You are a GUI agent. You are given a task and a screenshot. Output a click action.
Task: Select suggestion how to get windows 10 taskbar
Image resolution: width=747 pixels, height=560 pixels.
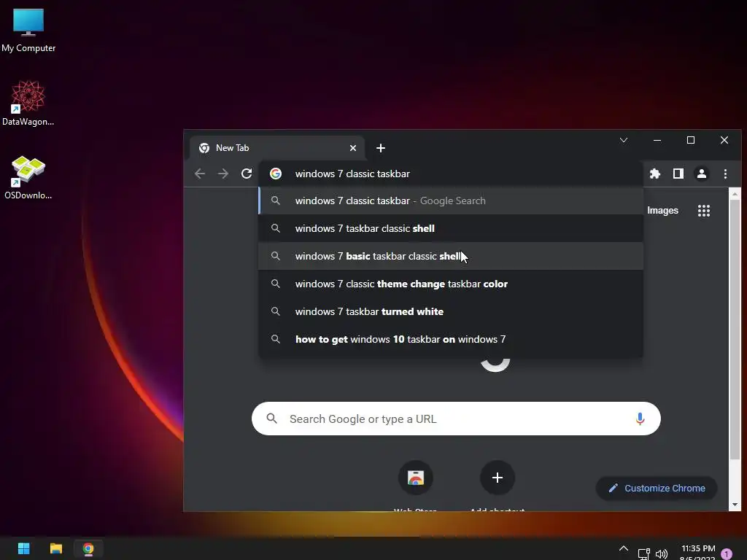click(451, 339)
